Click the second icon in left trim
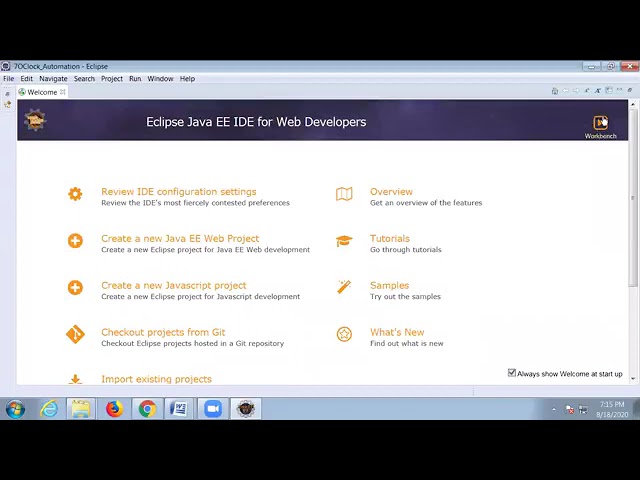The height and width of the screenshot is (480, 640). click(x=7, y=104)
